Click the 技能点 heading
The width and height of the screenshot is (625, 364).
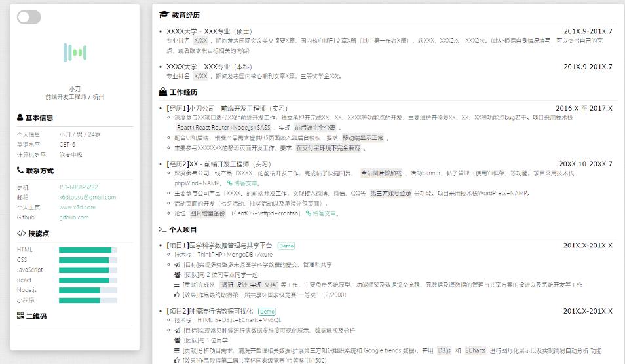tap(39, 234)
